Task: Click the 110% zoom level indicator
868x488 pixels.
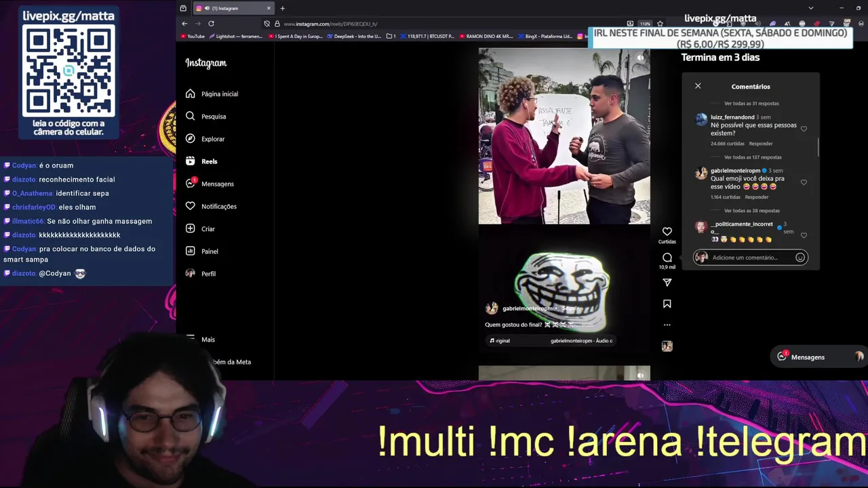Action: click(x=645, y=24)
